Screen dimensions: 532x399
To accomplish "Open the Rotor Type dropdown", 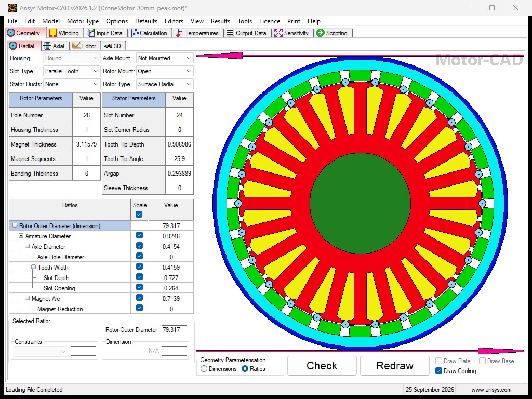I will (165, 84).
